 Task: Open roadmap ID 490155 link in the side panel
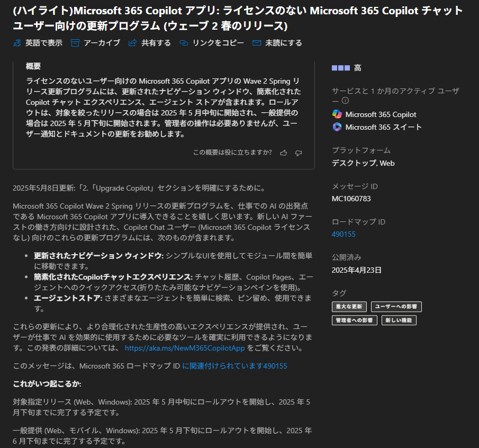(x=344, y=234)
